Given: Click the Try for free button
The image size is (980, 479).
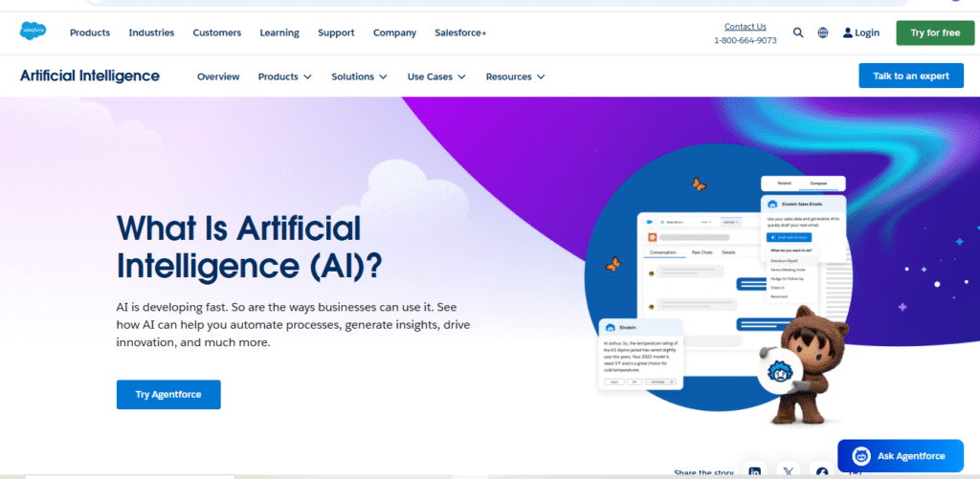Looking at the screenshot, I should (935, 33).
